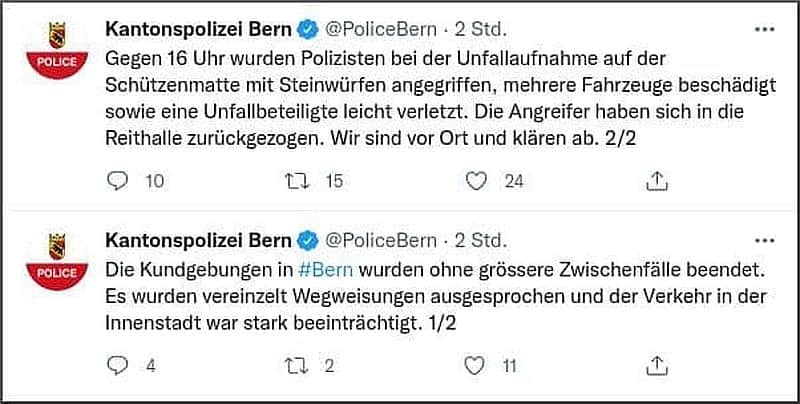The width and height of the screenshot is (800, 404).
Task: Reply to the Schützenmatte tweet with 10 replies
Action: (x=118, y=181)
